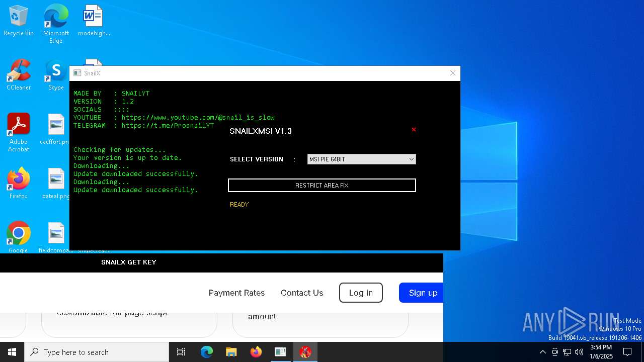Open the Windows Start menu

pos(12,352)
